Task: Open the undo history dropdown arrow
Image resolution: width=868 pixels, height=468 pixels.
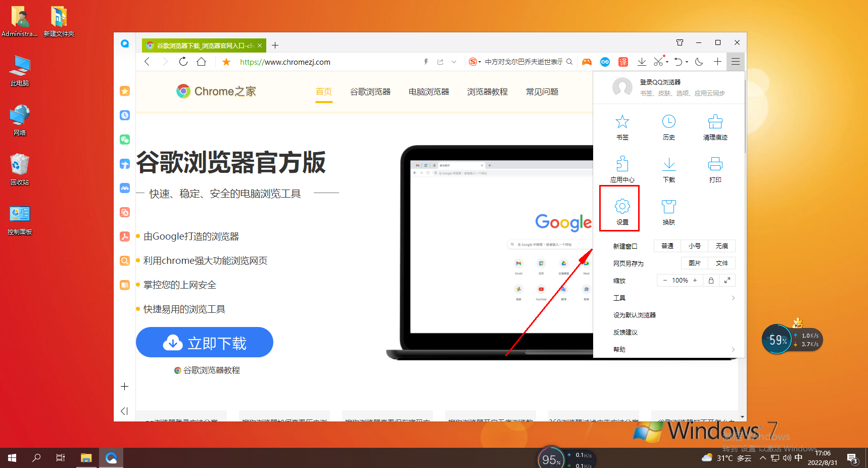Action: click(687, 62)
